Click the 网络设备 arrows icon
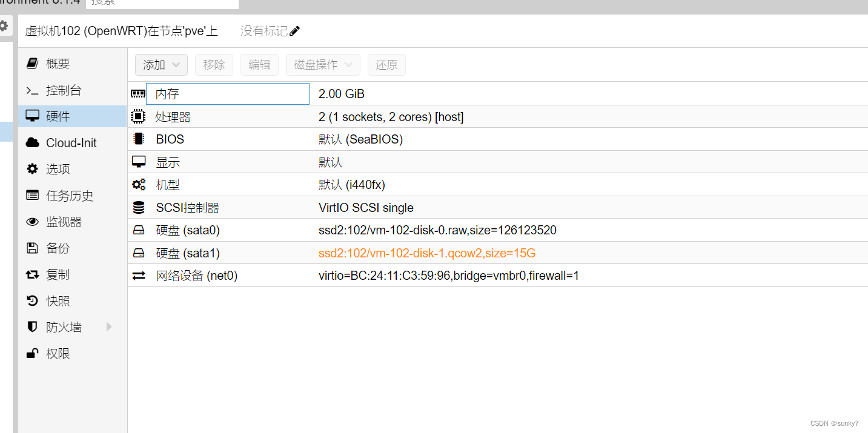Image resolution: width=868 pixels, height=433 pixels. (138, 275)
